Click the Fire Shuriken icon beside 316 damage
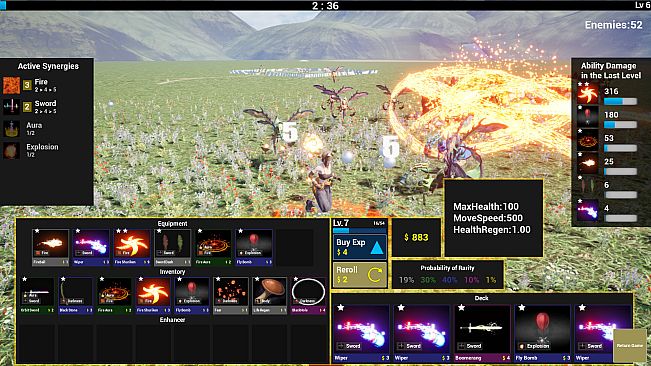The height and width of the screenshot is (366, 651). pyautogui.click(x=588, y=93)
